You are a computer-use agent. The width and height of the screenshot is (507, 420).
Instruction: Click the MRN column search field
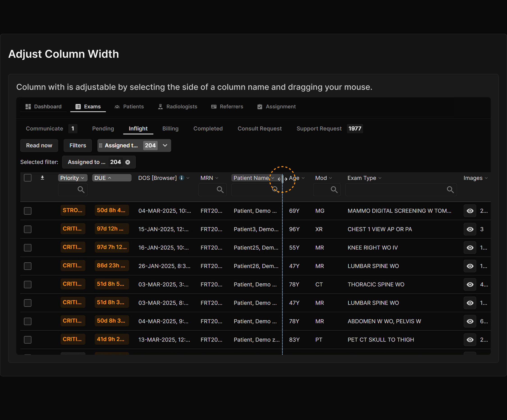tap(212, 190)
